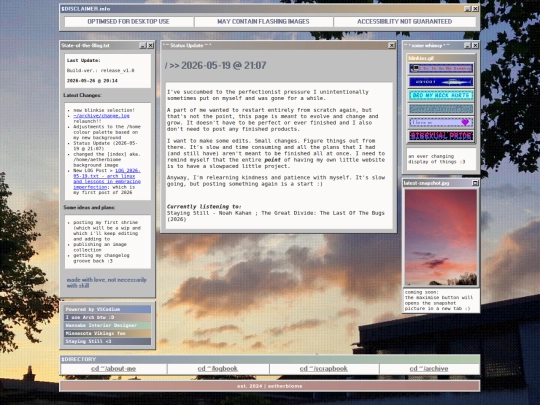Close the State-of-the-Blog.txt window
540x405 pixels.
tap(150, 45)
